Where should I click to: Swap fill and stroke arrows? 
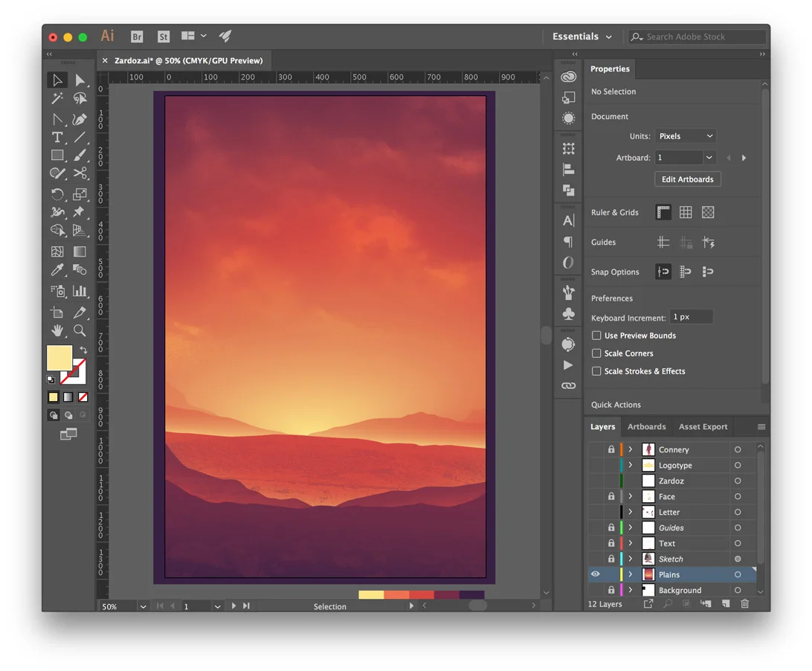pyautogui.click(x=83, y=350)
